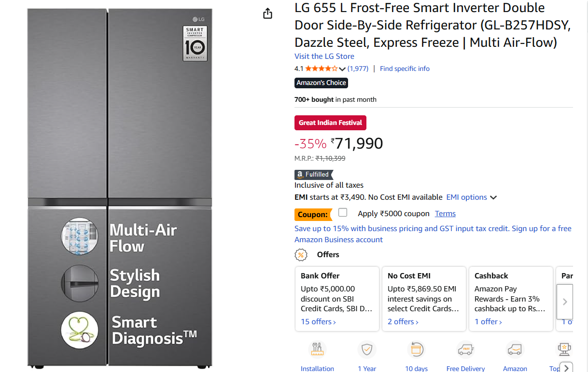This screenshot has height=372, width=588.
Task: Click the Top Brand trophy icon
Action: tap(563, 348)
